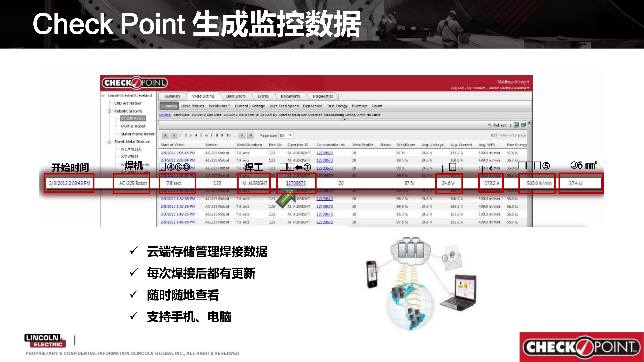The height and width of the screenshot is (362, 644).
Task: Sort by Start of Weld column header
Action: 172,145
